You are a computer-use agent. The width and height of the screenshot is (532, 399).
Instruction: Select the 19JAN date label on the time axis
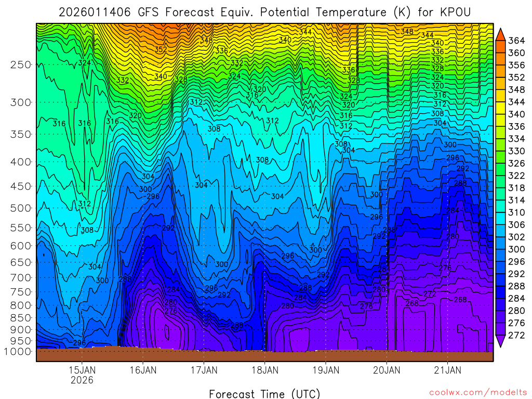coord(326,370)
